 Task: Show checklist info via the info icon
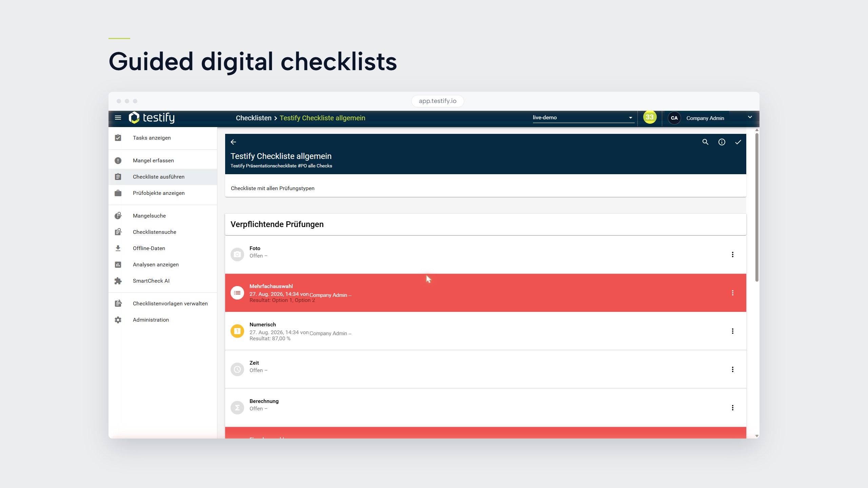[722, 142]
